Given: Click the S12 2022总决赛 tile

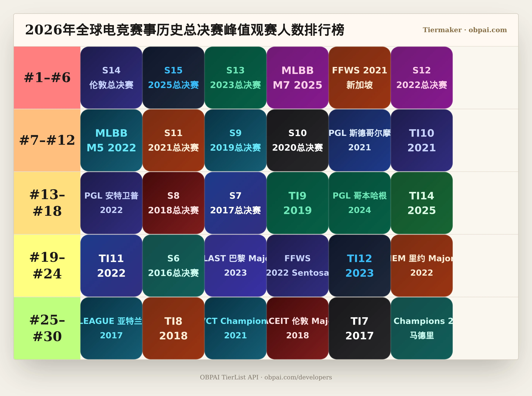Looking at the screenshot, I should coord(422,78).
